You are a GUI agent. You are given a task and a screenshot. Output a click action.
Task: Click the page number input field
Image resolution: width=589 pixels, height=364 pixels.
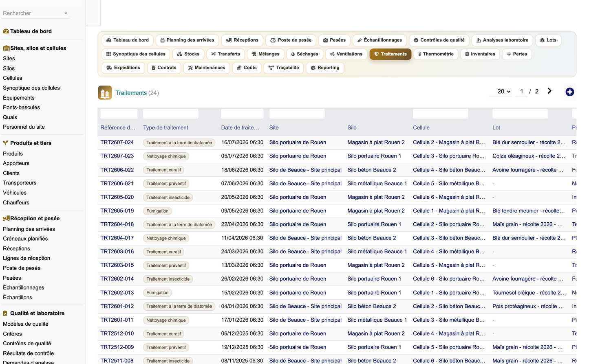(x=521, y=92)
